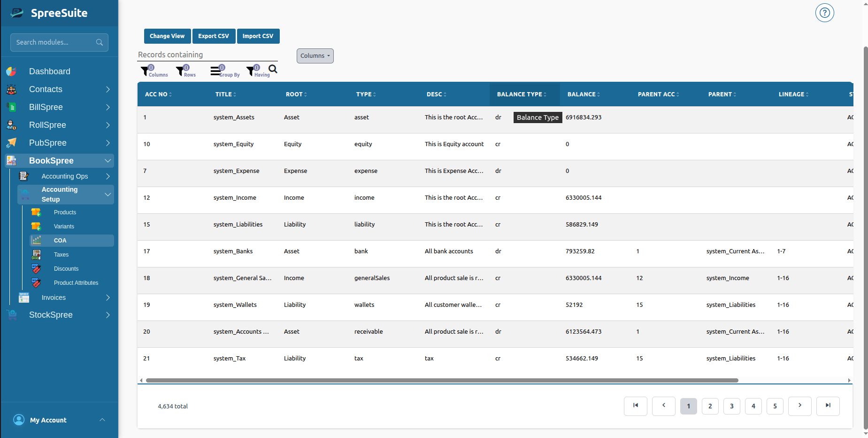This screenshot has width=868, height=438.
Task: Jump to last page of results
Action: coord(828,406)
